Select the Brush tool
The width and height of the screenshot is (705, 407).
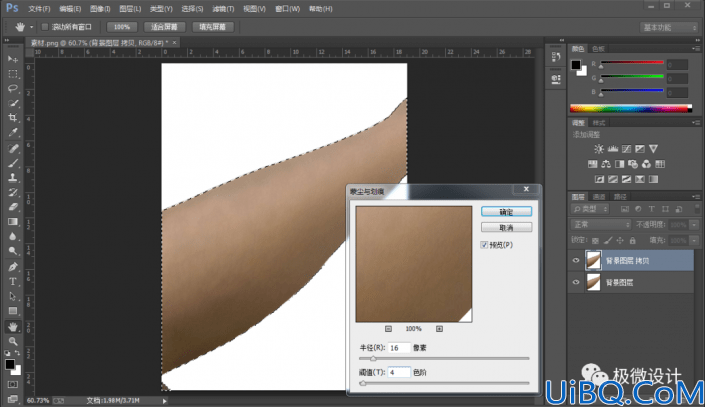(13, 163)
